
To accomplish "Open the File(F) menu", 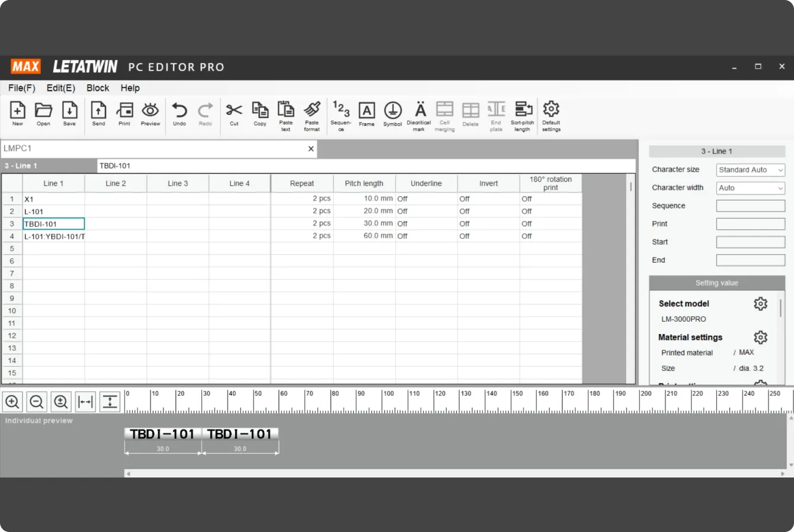I will [22, 88].
